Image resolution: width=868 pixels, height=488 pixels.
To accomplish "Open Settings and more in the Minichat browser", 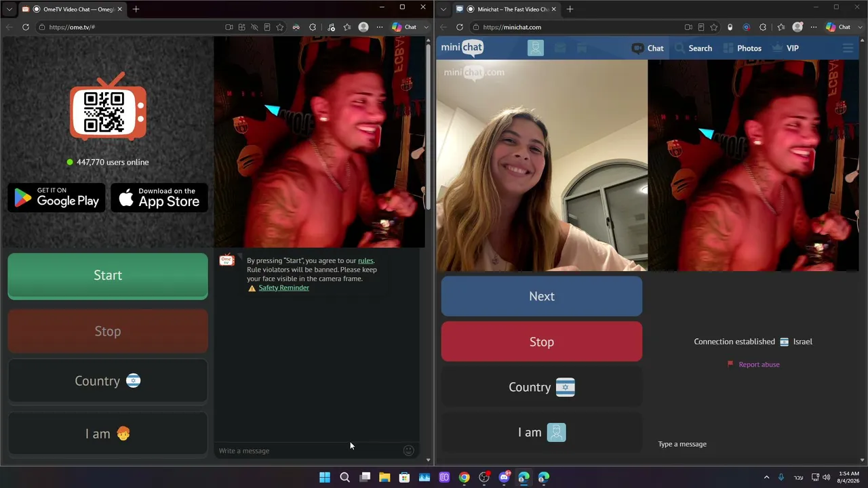I will pyautogui.click(x=813, y=27).
